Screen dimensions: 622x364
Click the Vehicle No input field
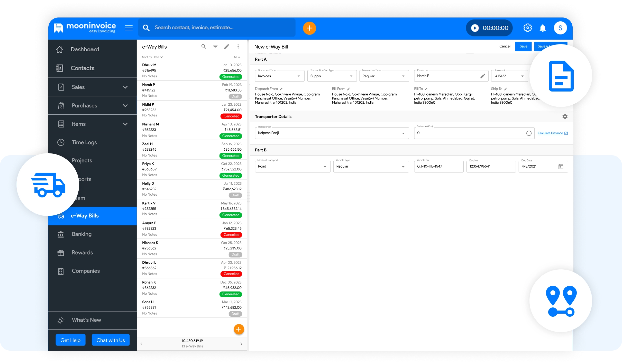click(x=438, y=167)
